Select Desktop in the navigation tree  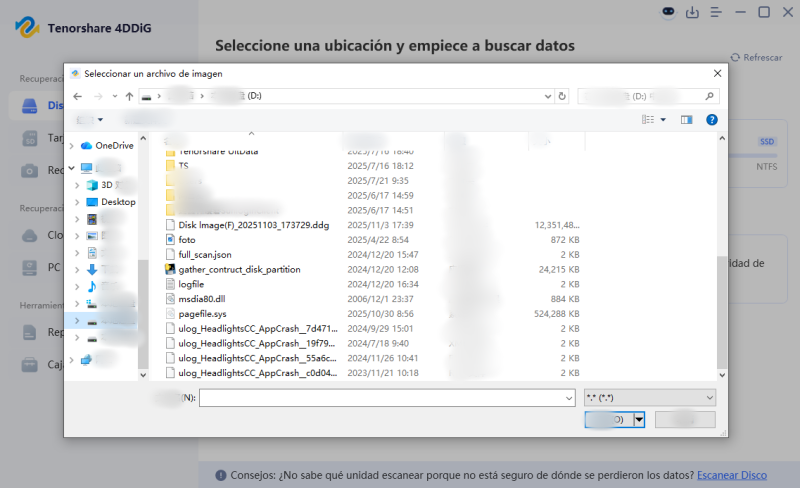(x=111, y=202)
